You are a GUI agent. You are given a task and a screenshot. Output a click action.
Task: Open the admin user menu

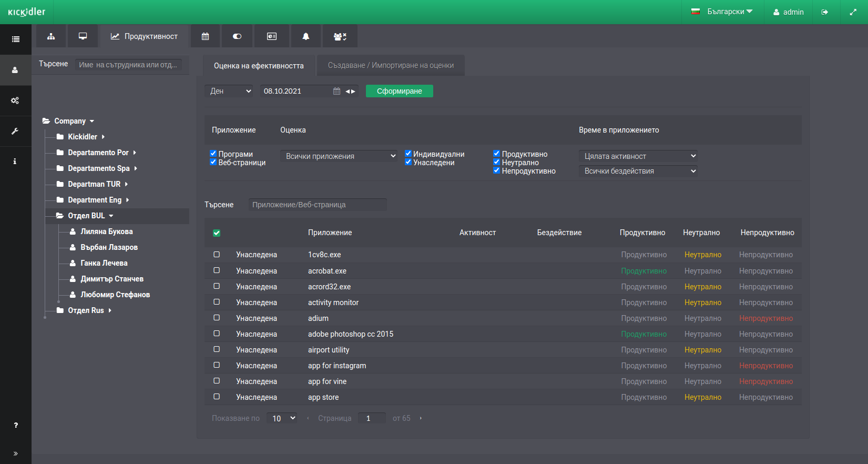click(x=788, y=12)
